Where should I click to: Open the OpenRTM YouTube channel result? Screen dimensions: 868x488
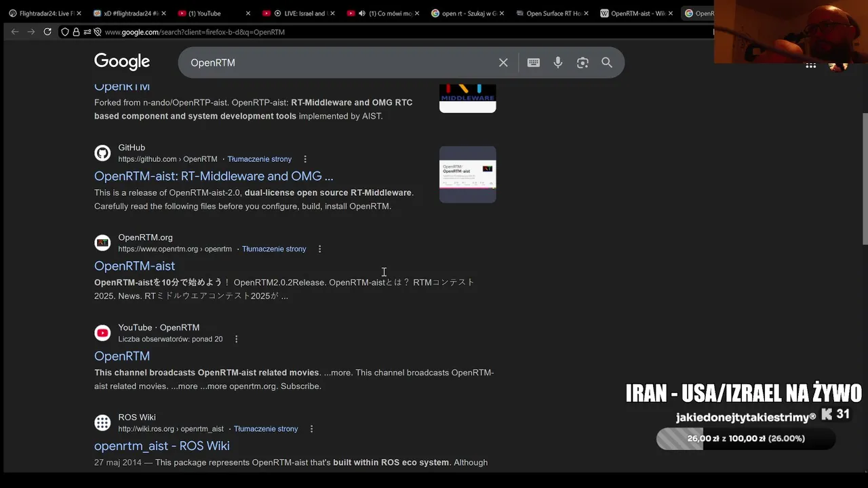pos(122,356)
